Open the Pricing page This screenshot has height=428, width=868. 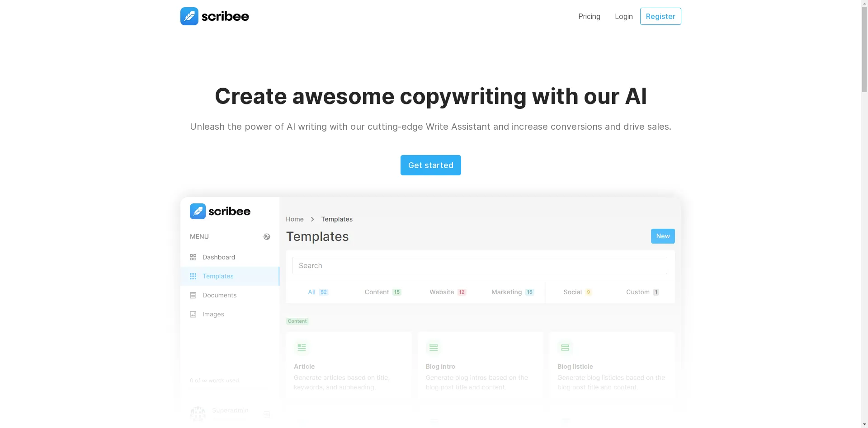(589, 16)
